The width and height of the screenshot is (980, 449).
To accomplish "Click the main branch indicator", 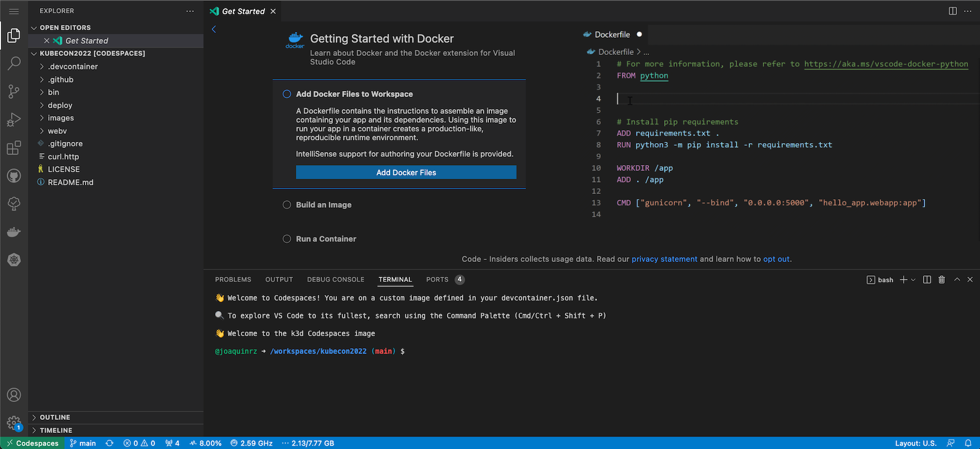I will [x=83, y=443].
